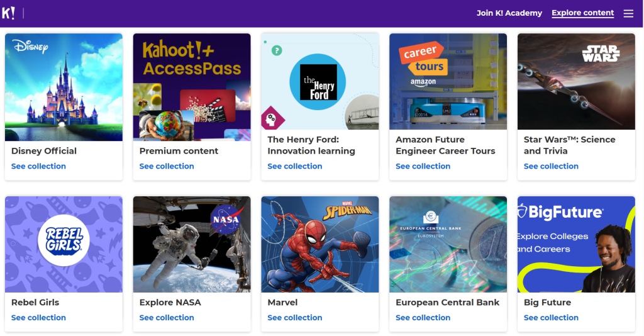Screen dimensions: 644x336
Task: See collection for Amazon Future Engineer
Action: point(423,166)
